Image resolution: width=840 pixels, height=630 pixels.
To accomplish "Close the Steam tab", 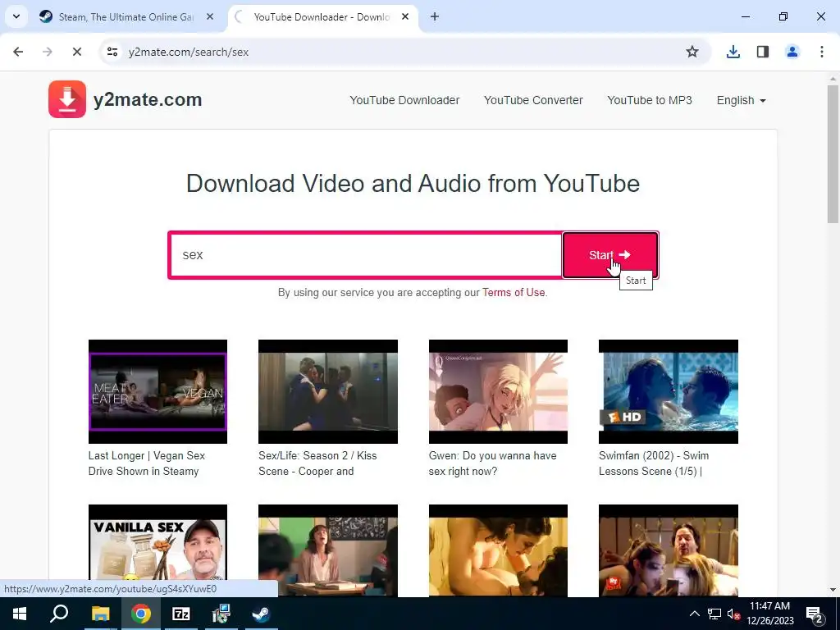I will tap(210, 16).
